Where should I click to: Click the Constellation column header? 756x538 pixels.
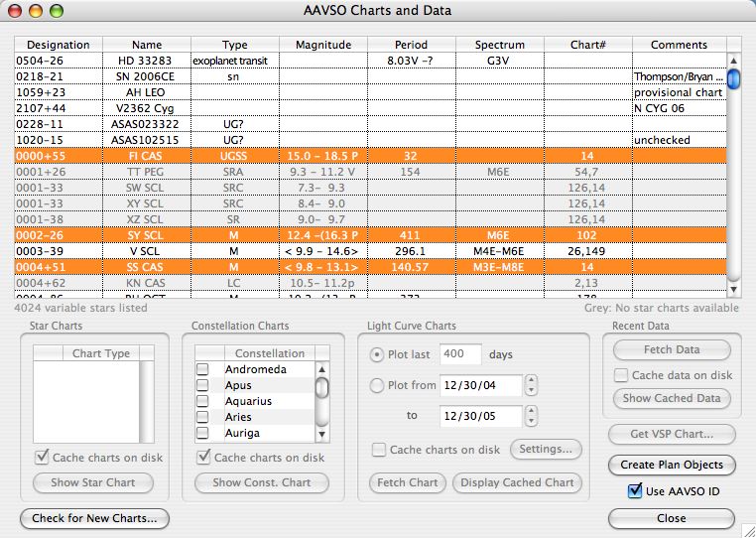tap(270, 353)
